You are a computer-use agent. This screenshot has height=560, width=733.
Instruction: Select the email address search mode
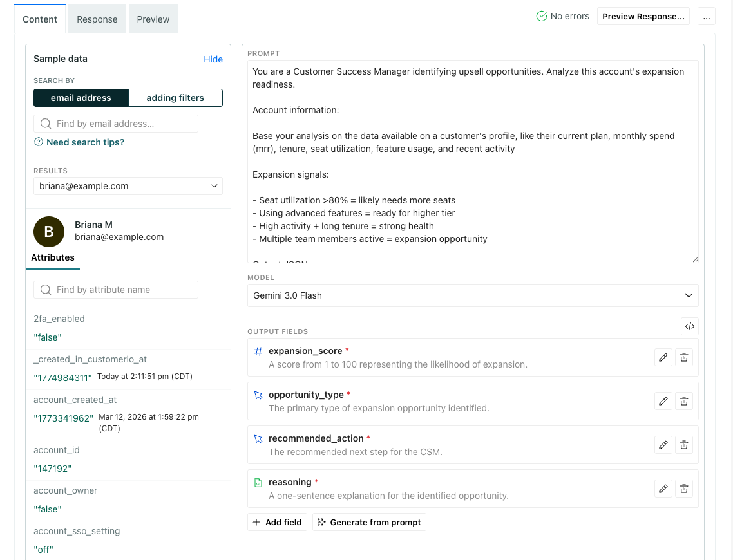pyautogui.click(x=81, y=98)
